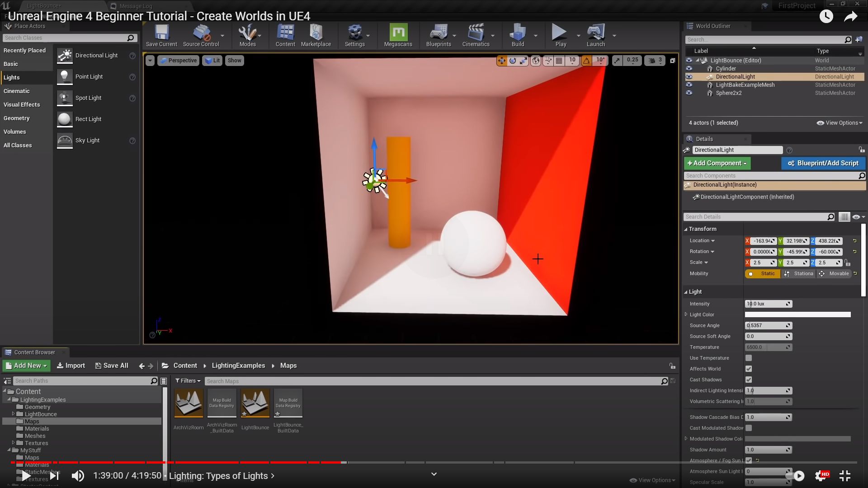
Task: Click the Light Color swatch
Action: (797, 314)
